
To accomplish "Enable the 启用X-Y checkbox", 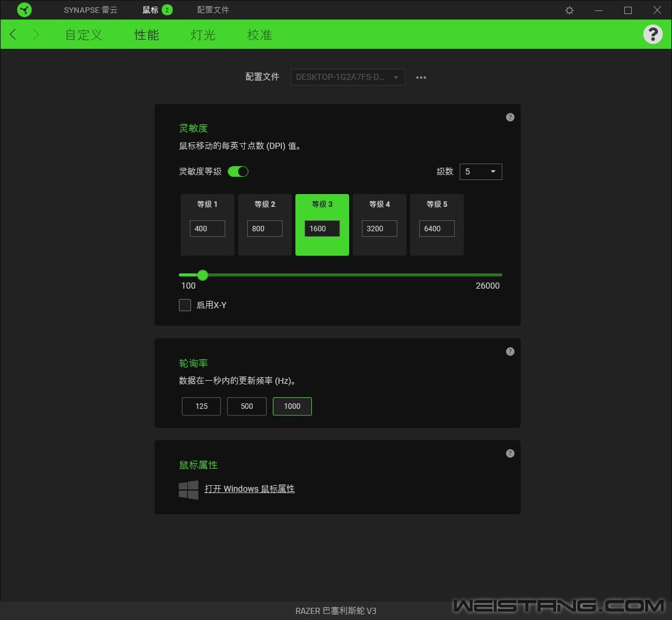I will tap(185, 305).
